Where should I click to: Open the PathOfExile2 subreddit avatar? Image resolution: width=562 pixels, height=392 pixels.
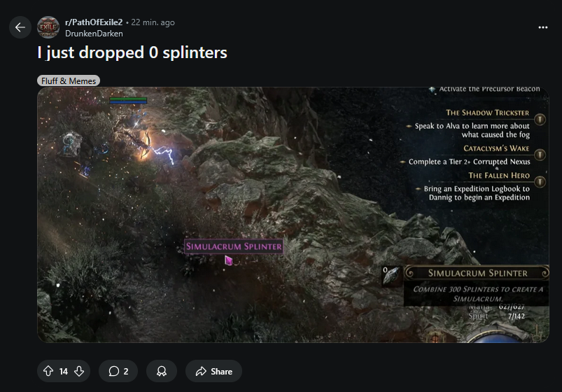pyautogui.click(x=48, y=27)
